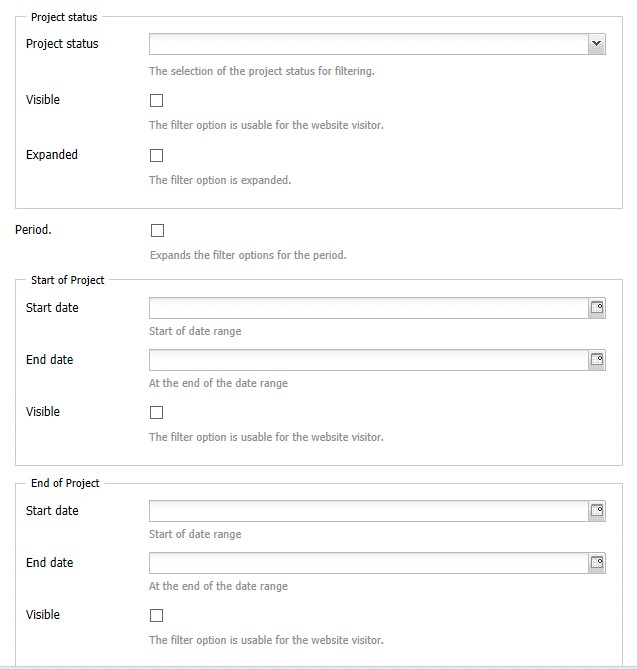This screenshot has width=637, height=670.
Task: Open calendar picker for Start of Project end date
Action: [597, 360]
